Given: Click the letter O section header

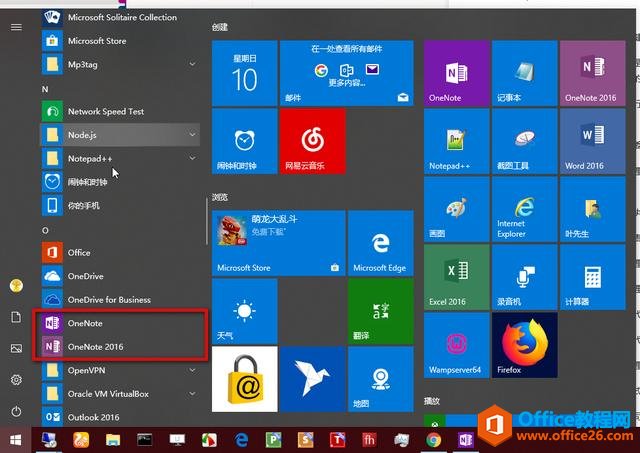Looking at the screenshot, I should click(x=45, y=231).
